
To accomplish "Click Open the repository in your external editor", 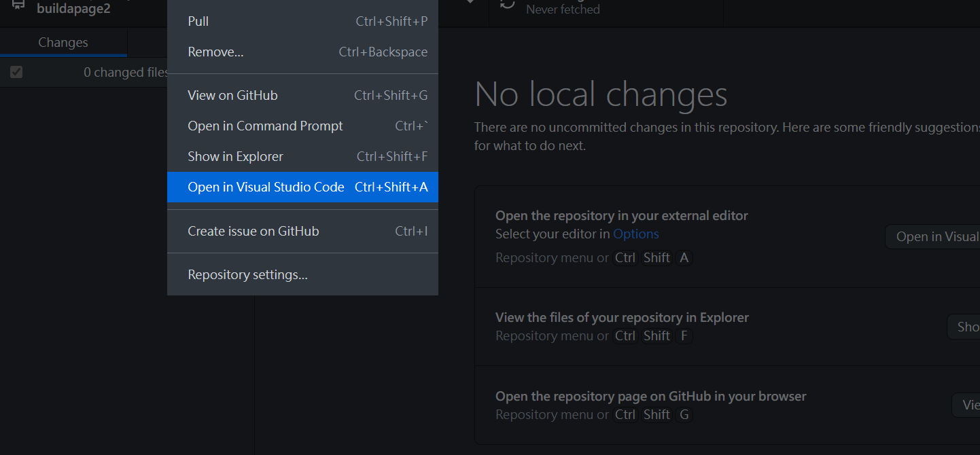I will [622, 215].
